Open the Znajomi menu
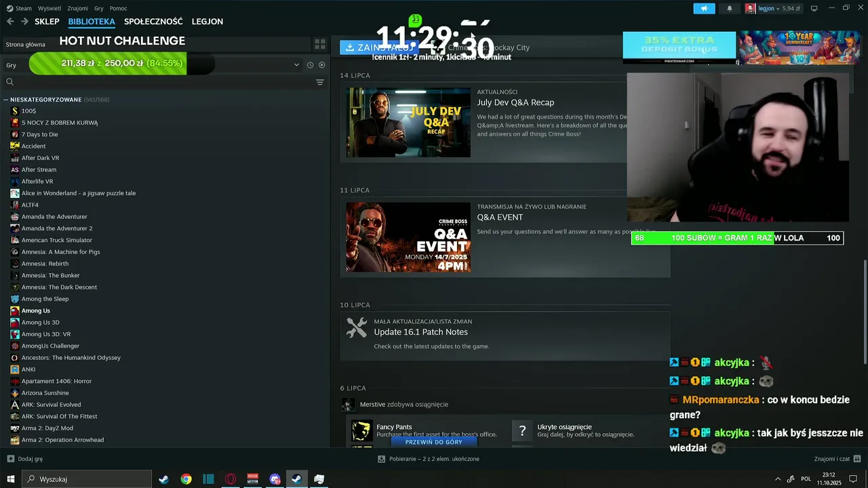 click(x=78, y=8)
